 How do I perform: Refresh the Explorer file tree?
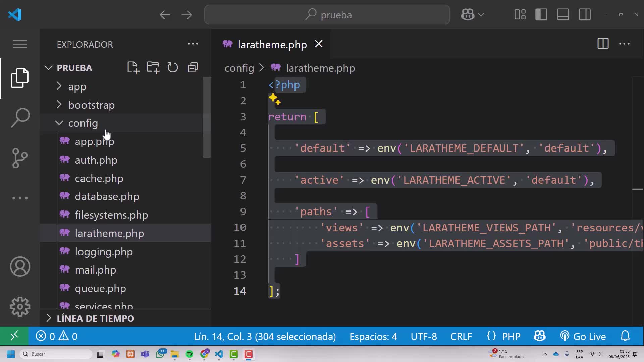click(173, 68)
